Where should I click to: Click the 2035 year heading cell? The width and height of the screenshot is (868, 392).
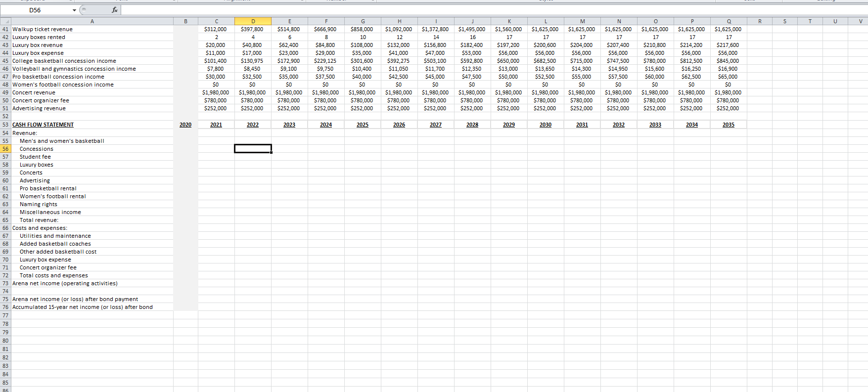[729, 125]
